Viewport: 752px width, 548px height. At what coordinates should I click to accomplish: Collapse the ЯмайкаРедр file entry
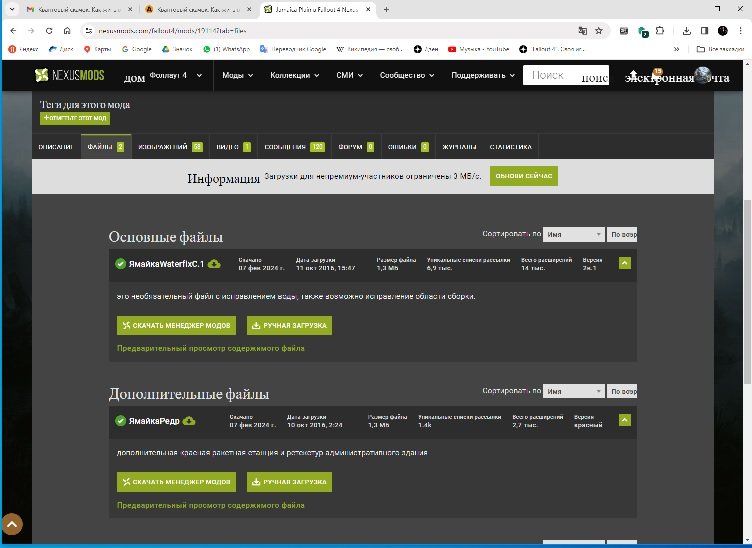624,420
